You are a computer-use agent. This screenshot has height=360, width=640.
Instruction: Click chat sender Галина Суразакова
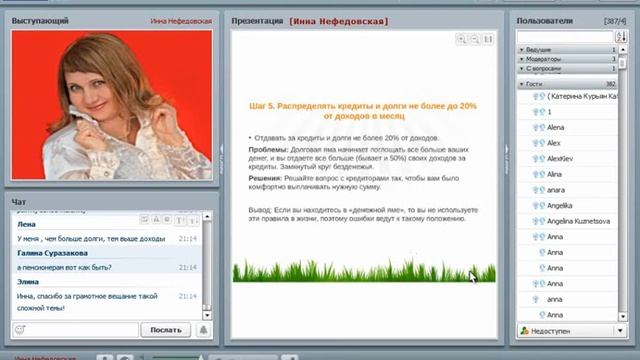tap(53, 253)
